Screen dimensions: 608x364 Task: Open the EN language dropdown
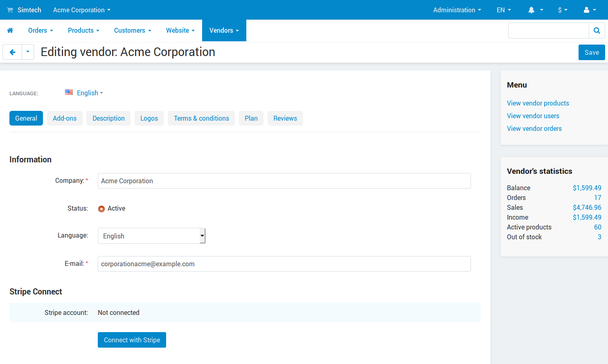(x=504, y=10)
